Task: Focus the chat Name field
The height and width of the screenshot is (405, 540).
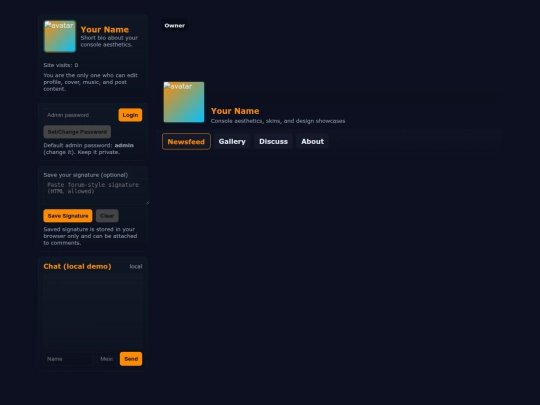Action: (x=68, y=359)
